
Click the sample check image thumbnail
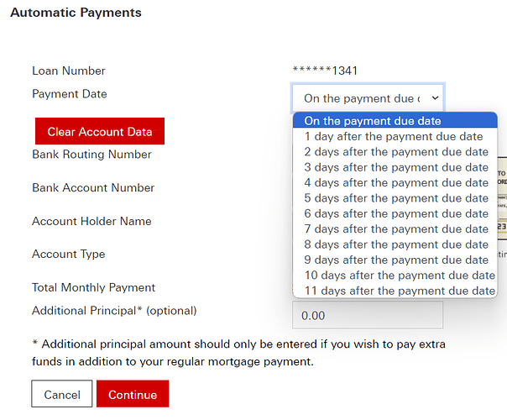pyautogui.click(x=502, y=198)
